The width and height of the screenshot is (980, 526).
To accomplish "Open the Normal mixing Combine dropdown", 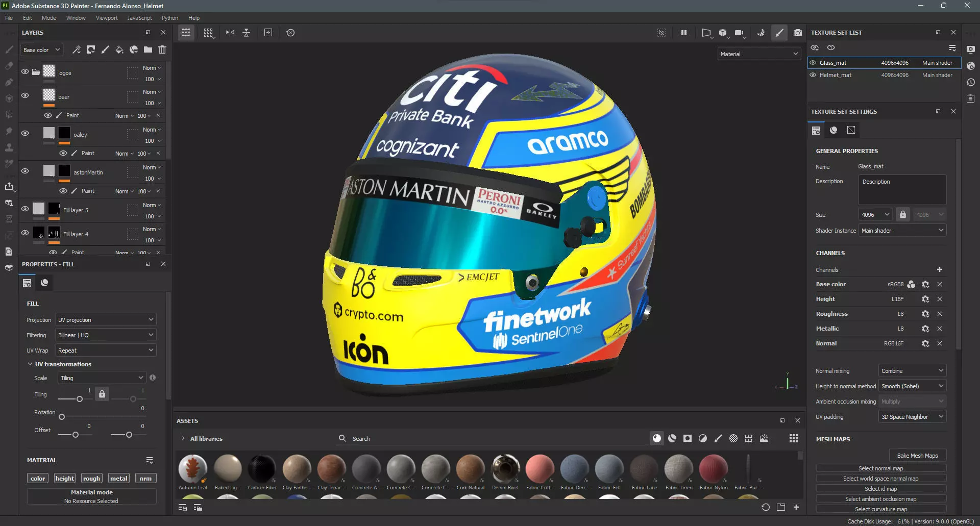I will (912, 371).
